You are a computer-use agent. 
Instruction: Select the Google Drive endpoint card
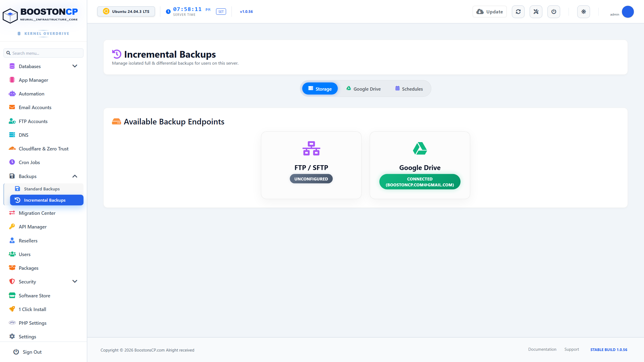[420, 165]
